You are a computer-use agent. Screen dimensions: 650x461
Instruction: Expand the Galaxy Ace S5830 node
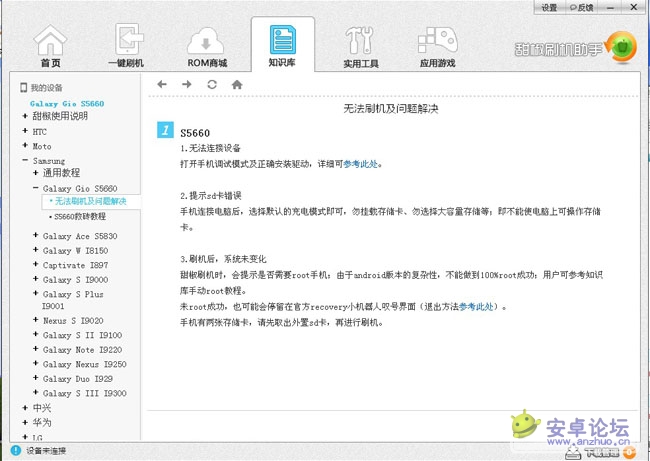tap(36, 235)
